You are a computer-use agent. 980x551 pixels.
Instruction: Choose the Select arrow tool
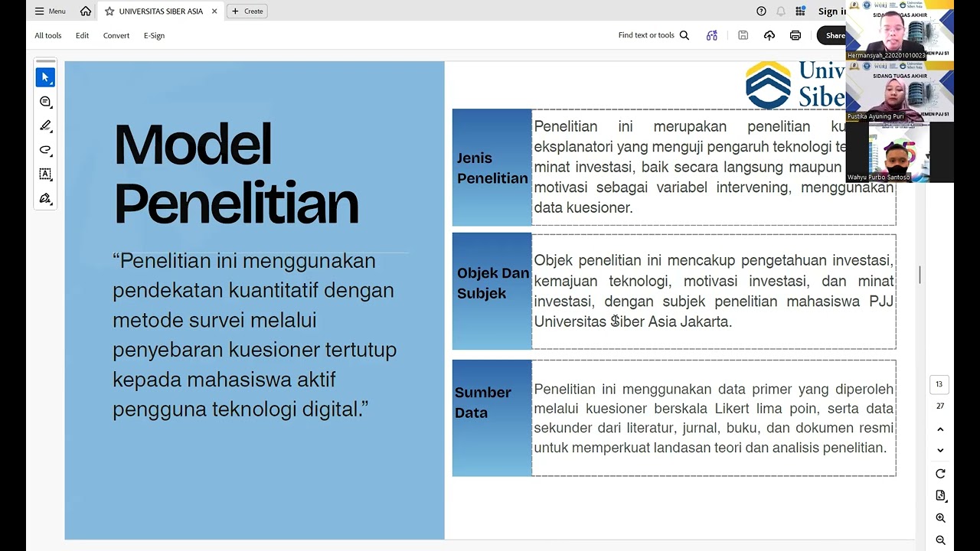pos(45,77)
